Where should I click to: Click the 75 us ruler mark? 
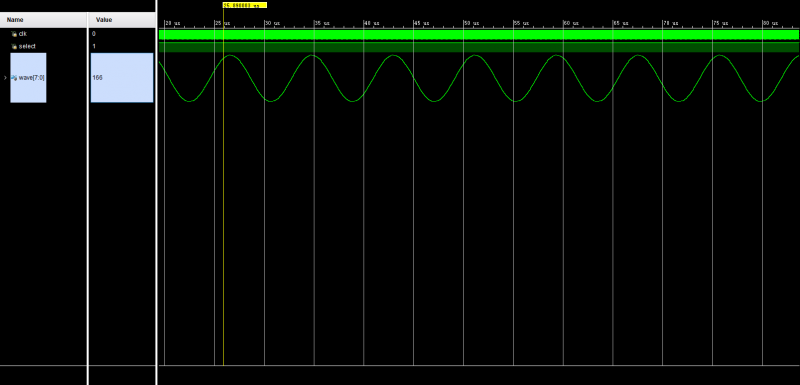click(x=720, y=23)
